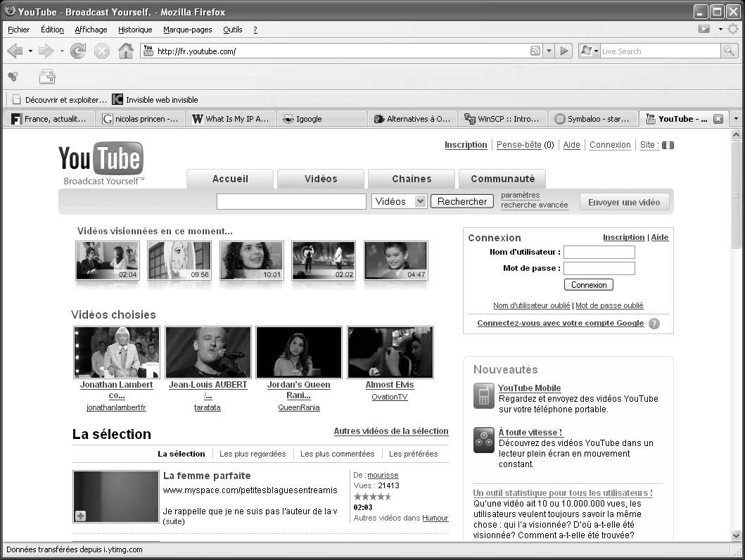This screenshot has width=745, height=560.
Task: Click the Rechercher button
Action: [x=461, y=201]
